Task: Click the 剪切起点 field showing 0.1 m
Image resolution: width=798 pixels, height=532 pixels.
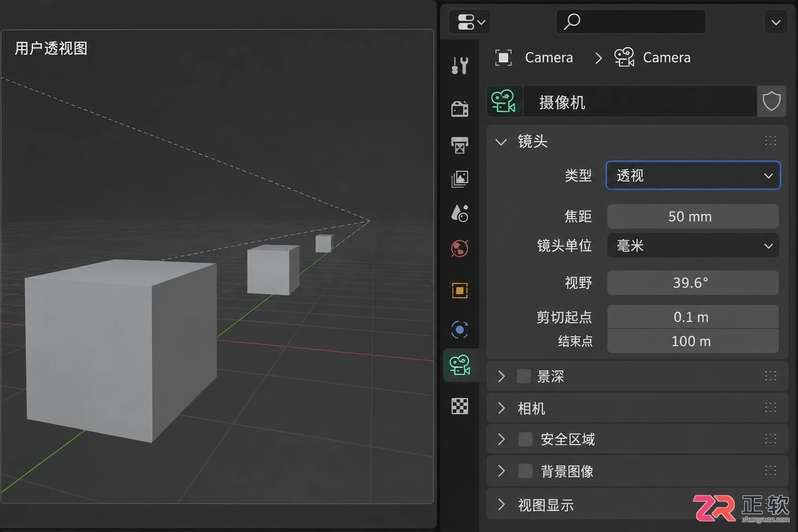Action: [693, 317]
